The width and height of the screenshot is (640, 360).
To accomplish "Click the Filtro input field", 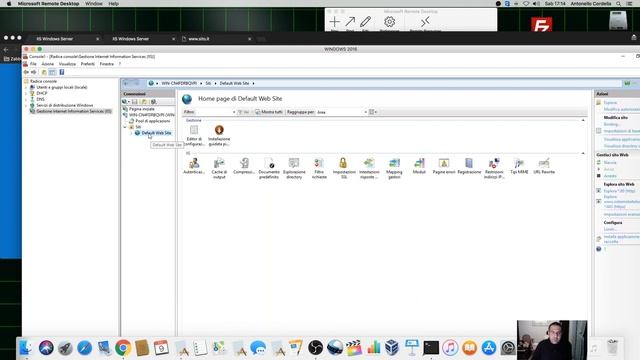I will (x=213, y=112).
